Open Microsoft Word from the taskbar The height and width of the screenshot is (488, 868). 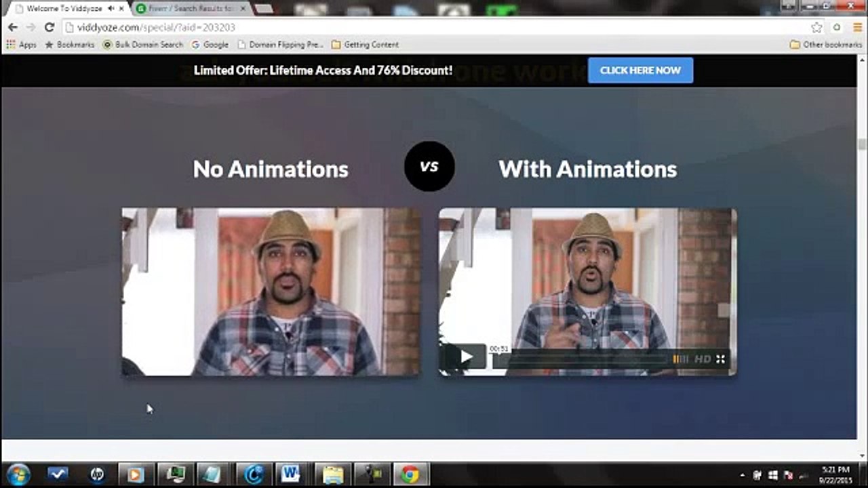(x=292, y=474)
